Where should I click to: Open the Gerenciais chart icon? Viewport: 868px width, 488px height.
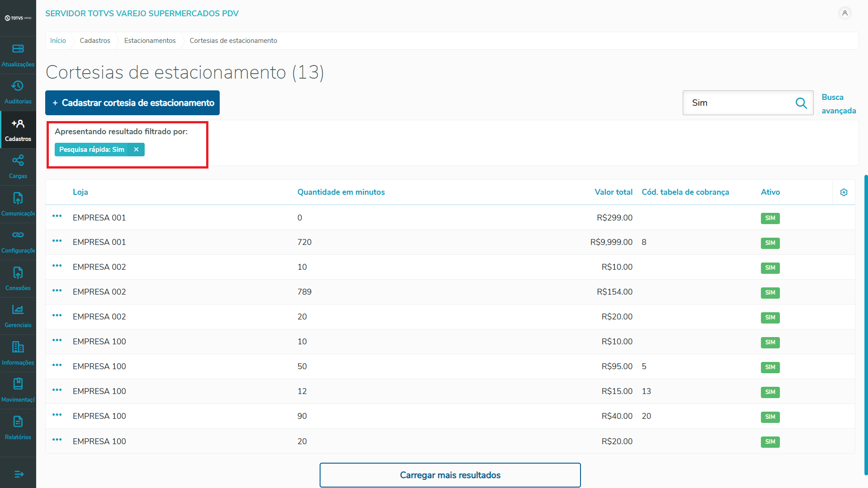[x=18, y=310]
